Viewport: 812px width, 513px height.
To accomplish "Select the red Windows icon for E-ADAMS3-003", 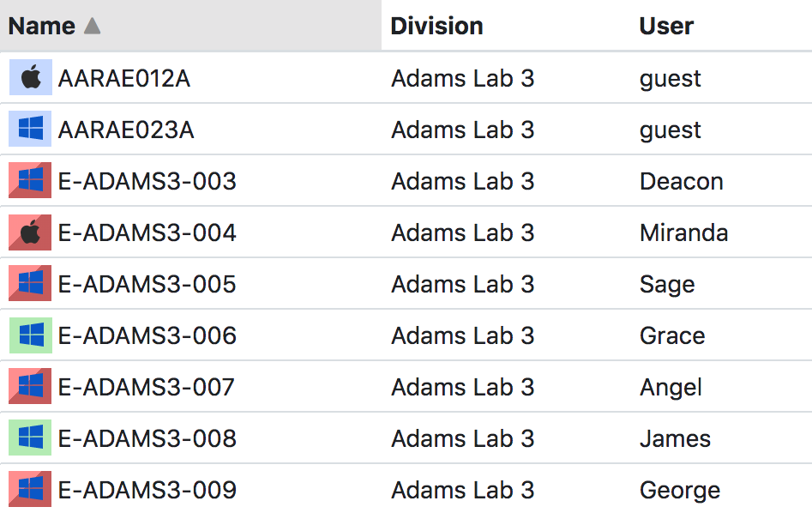I will tap(31, 180).
